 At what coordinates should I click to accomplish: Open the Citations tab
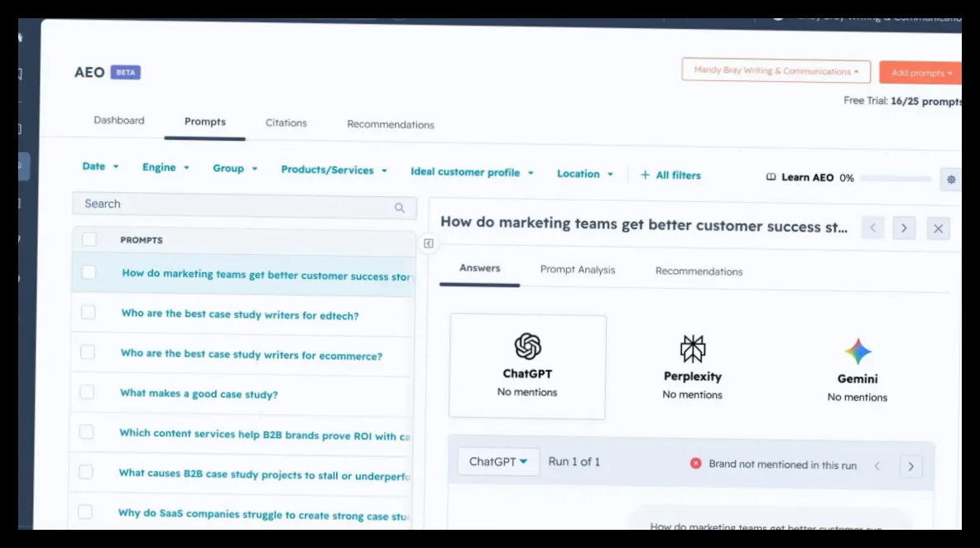click(x=286, y=123)
